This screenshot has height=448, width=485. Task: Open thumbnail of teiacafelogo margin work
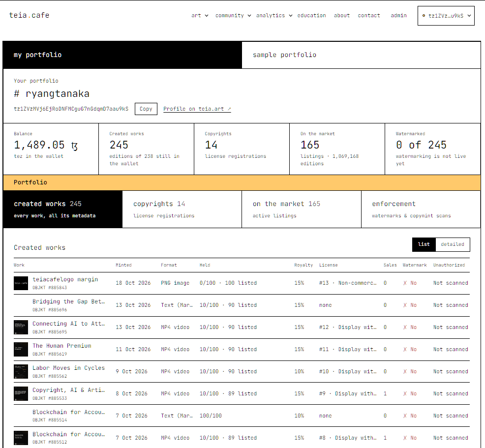tap(21, 283)
